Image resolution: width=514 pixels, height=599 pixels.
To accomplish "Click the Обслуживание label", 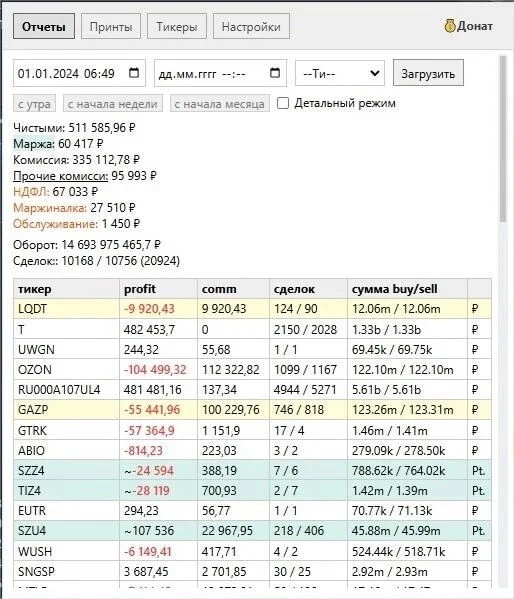I will tap(55, 224).
